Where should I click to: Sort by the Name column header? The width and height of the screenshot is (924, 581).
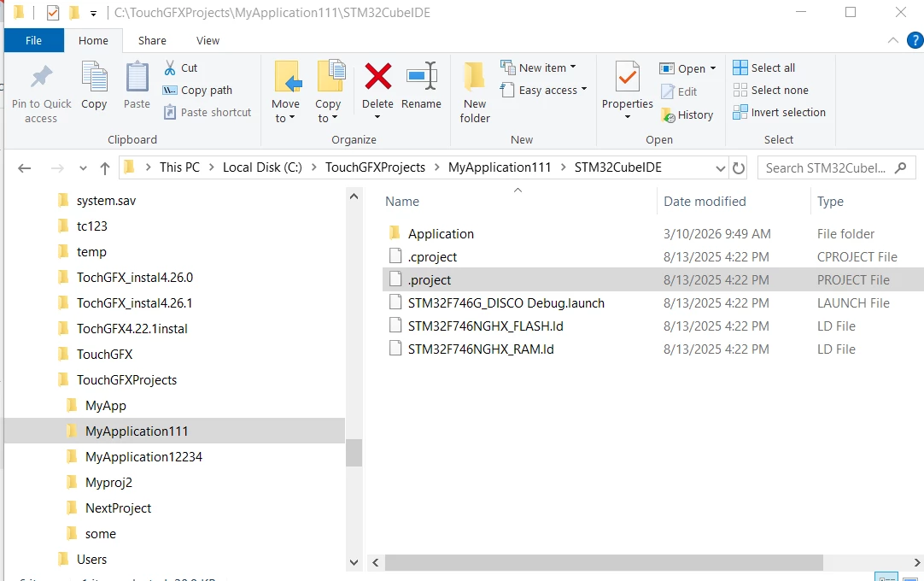(x=402, y=201)
